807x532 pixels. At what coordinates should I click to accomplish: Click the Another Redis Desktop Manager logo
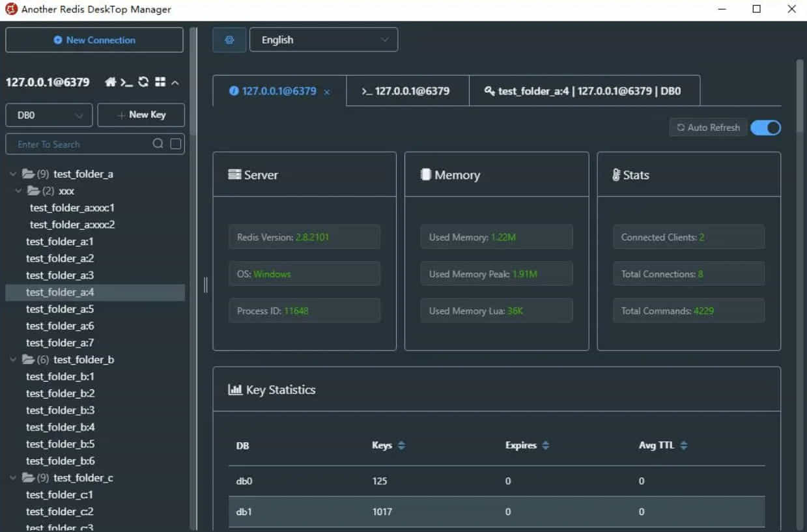[11, 9]
